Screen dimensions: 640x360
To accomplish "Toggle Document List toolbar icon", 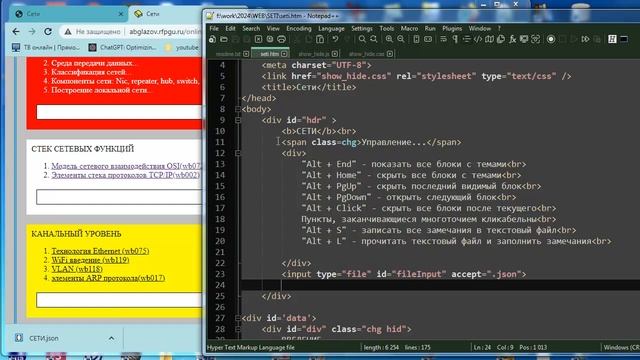I will 501,39.
